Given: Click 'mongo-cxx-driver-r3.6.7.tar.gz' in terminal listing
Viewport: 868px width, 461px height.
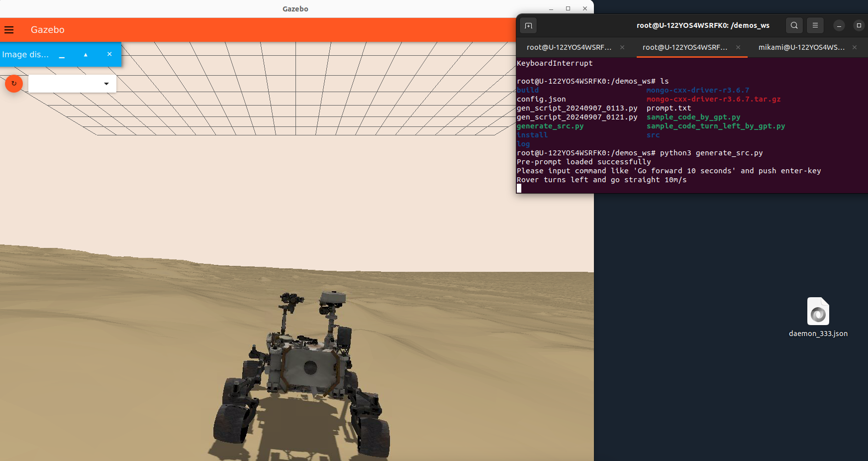Looking at the screenshot, I should point(714,100).
